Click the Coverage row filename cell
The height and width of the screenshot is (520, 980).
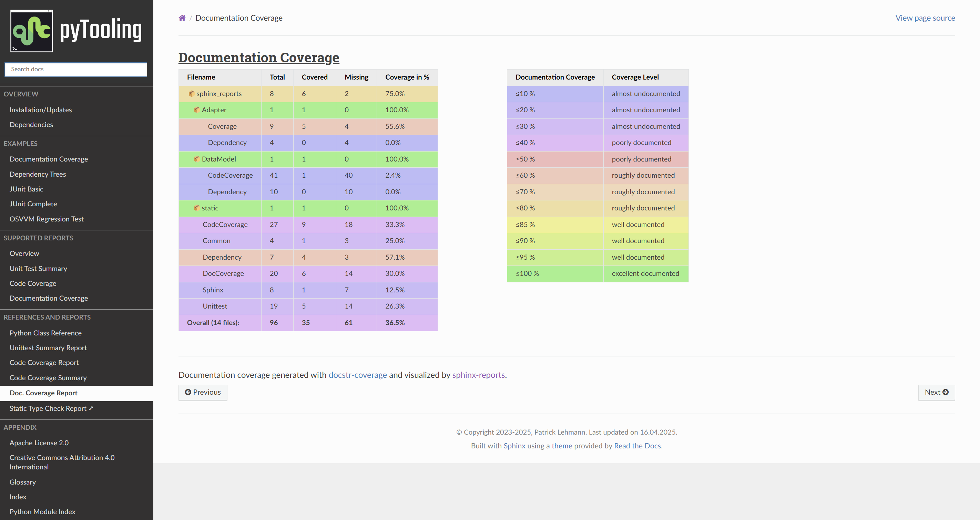pyautogui.click(x=220, y=126)
